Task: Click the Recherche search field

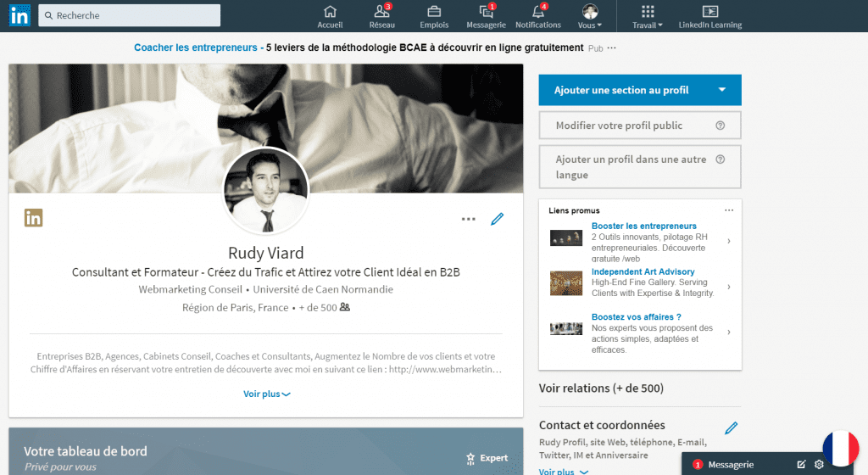Action: pos(129,15)
